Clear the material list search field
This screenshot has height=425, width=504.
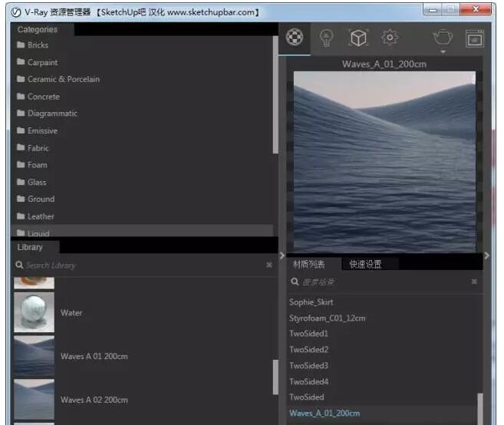point(474,282)
